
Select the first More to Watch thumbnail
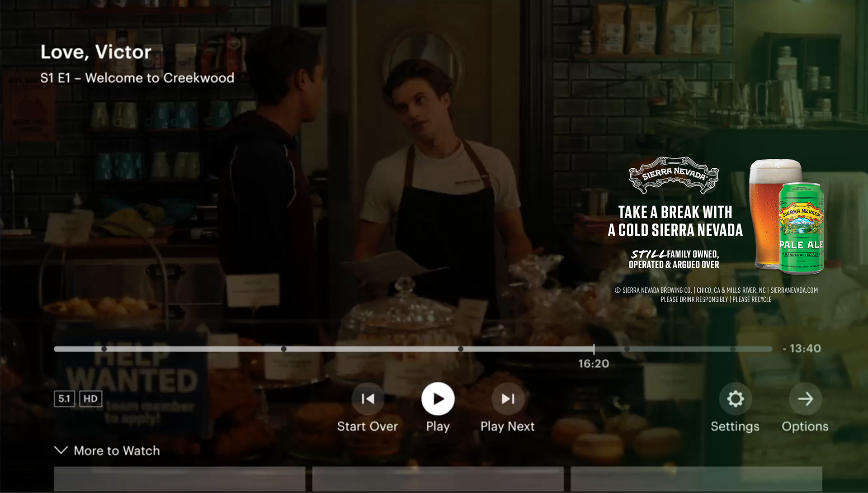click(179, 479)
